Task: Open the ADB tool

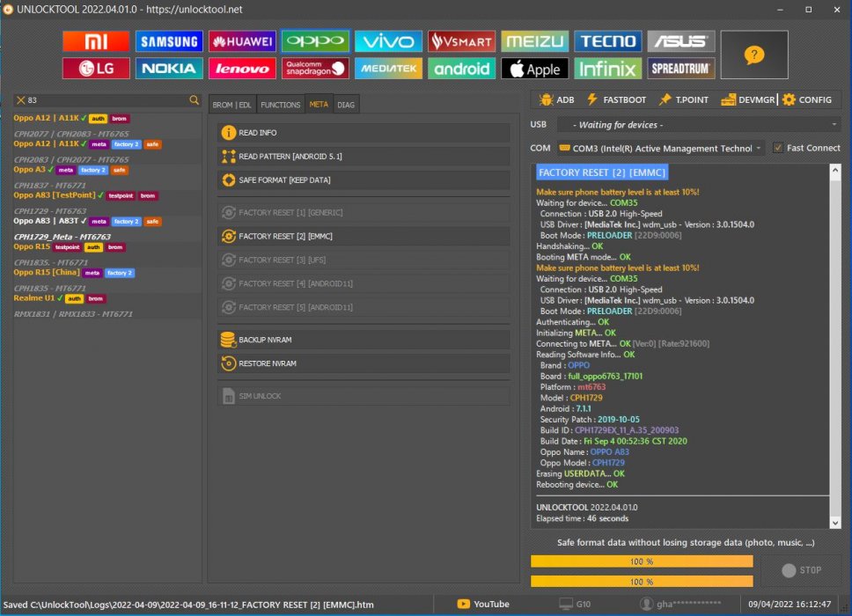Action: tap(556, 100)
